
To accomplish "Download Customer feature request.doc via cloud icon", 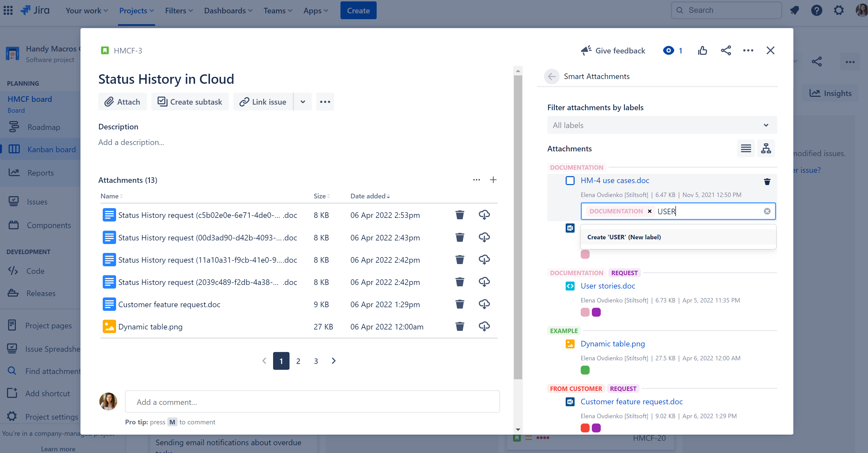I will pos(484,304).
